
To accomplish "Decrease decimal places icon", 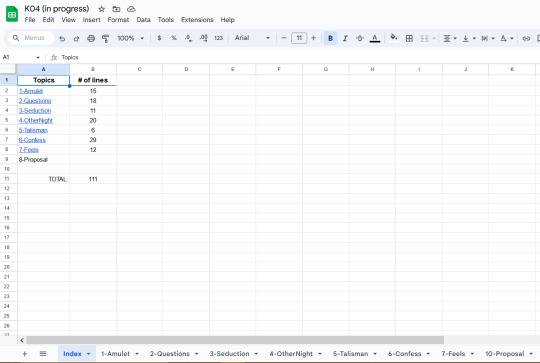I will [188, 38].
